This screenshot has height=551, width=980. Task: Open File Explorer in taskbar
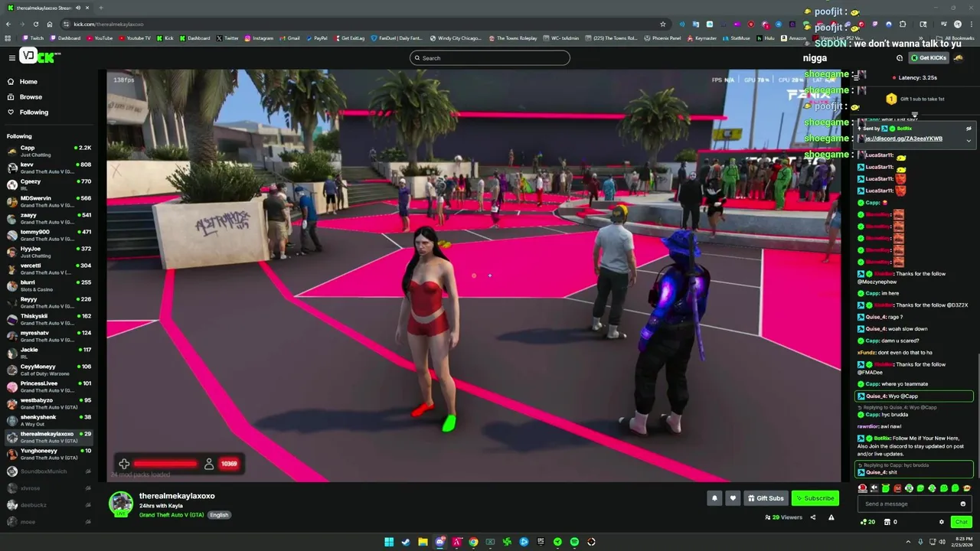(423, 542)
